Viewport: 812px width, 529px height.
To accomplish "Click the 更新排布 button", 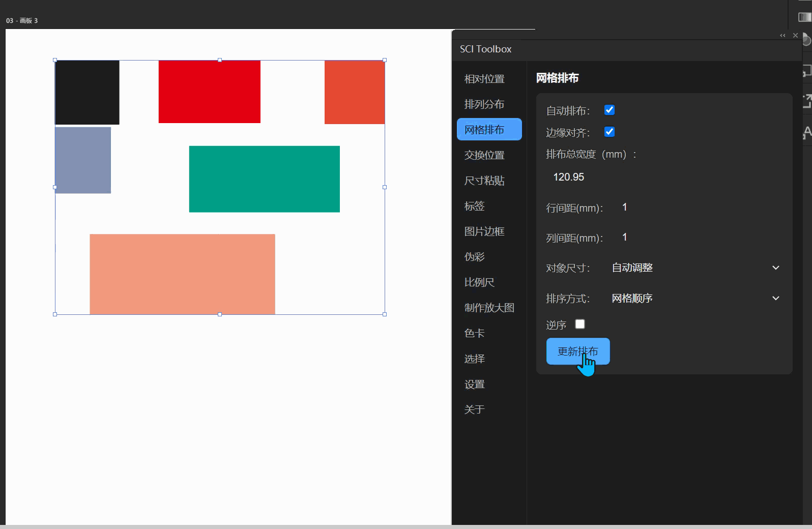I will coord(578,351).
